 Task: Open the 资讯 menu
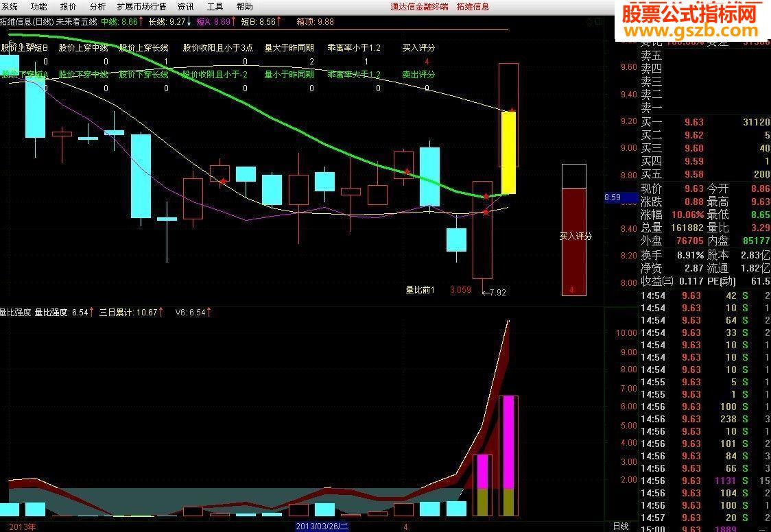pyautogui.click(x=185, y=7)
